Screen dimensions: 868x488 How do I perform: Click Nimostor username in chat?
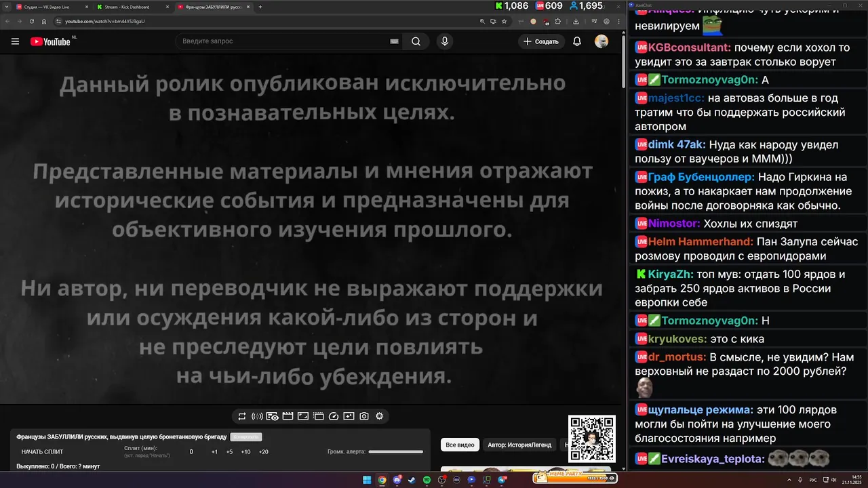674,223
